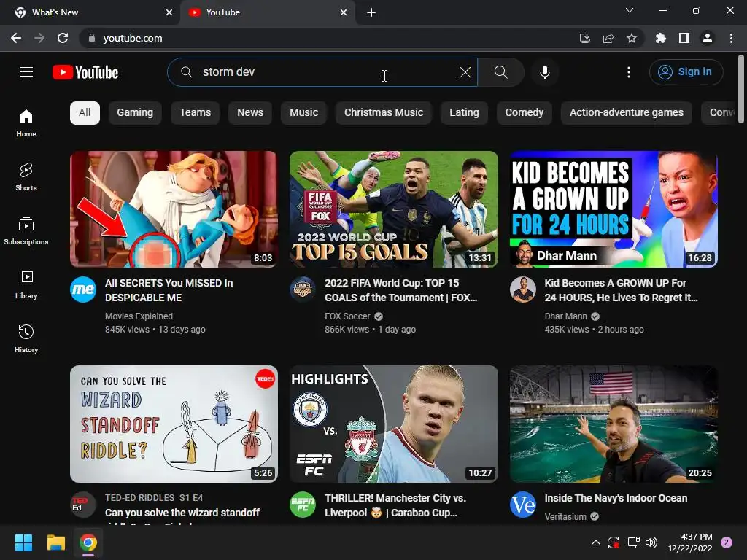
Task: Select the Christmas Music filter chip
Action: [384, 113]
